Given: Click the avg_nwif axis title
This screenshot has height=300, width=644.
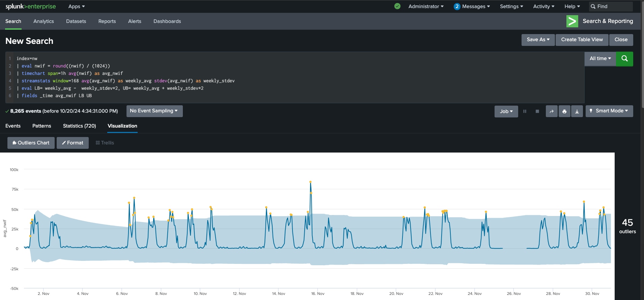Looking at the screenshot, I should point(5,228).
